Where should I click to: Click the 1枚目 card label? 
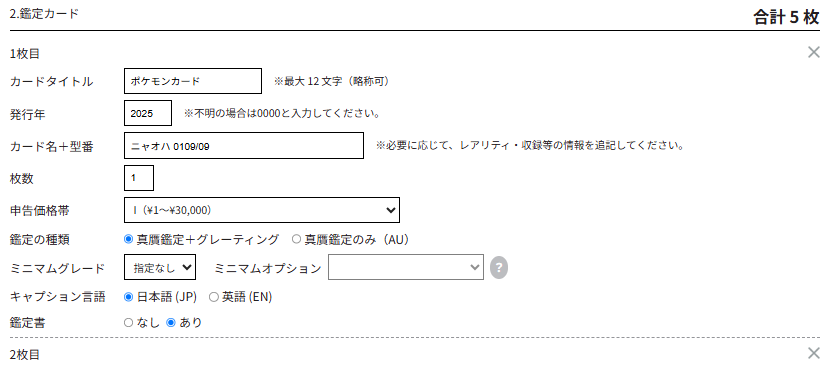24,53
